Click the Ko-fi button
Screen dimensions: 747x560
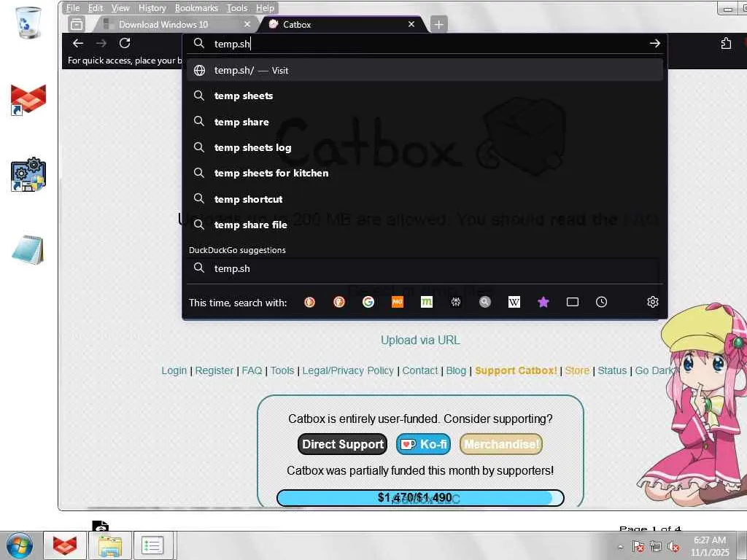click(x=424, y=444)
